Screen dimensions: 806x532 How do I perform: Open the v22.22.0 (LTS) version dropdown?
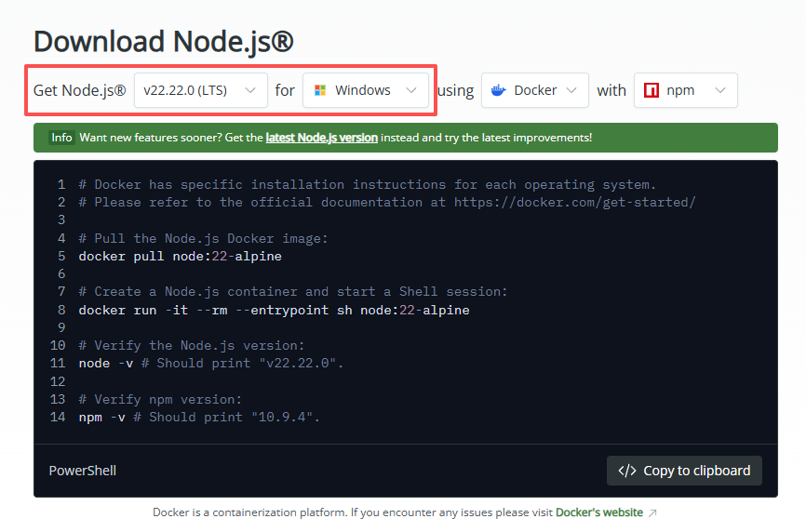(200, 90)
